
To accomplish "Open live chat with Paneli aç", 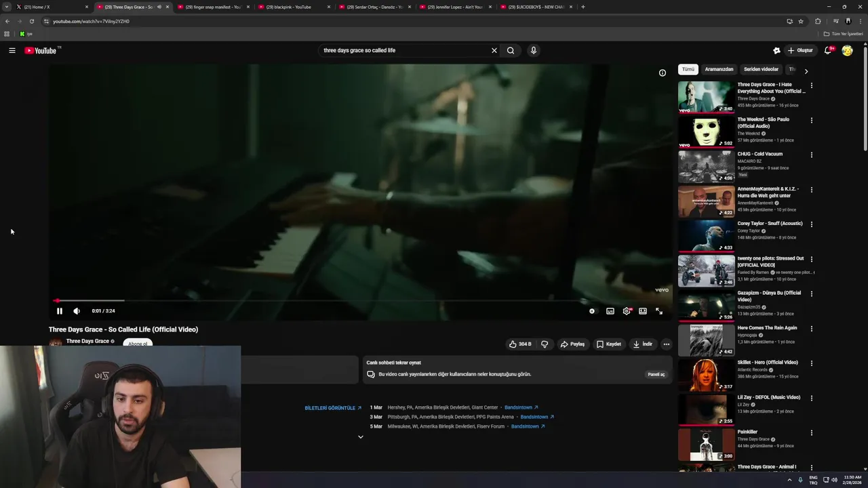I will [x=656, y=374].
